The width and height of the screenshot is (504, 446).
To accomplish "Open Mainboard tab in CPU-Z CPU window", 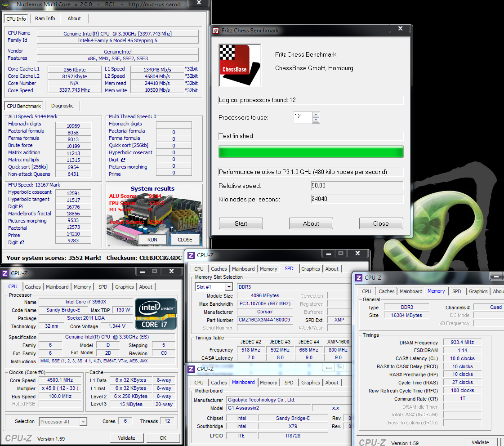I will tap(57, 287).
